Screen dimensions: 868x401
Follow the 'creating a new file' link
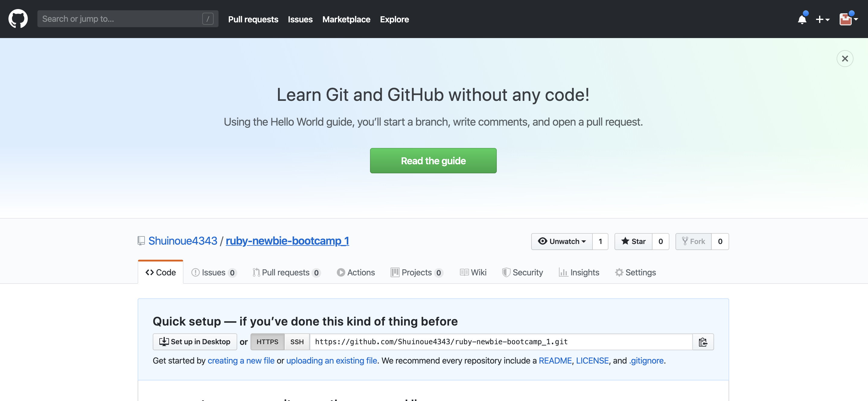(x=241, y=361)
